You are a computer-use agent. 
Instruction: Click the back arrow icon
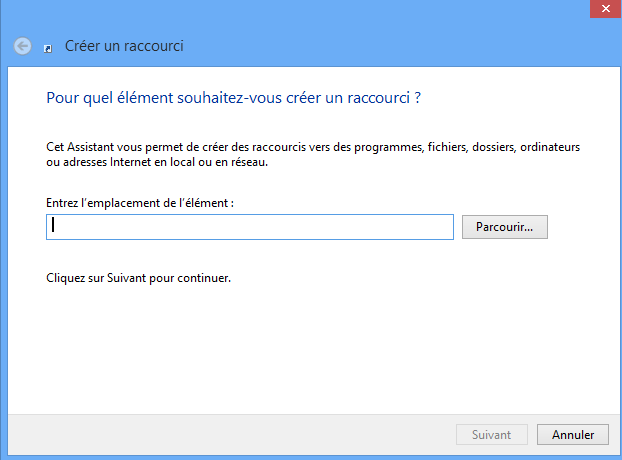click(x=23, y=46)
